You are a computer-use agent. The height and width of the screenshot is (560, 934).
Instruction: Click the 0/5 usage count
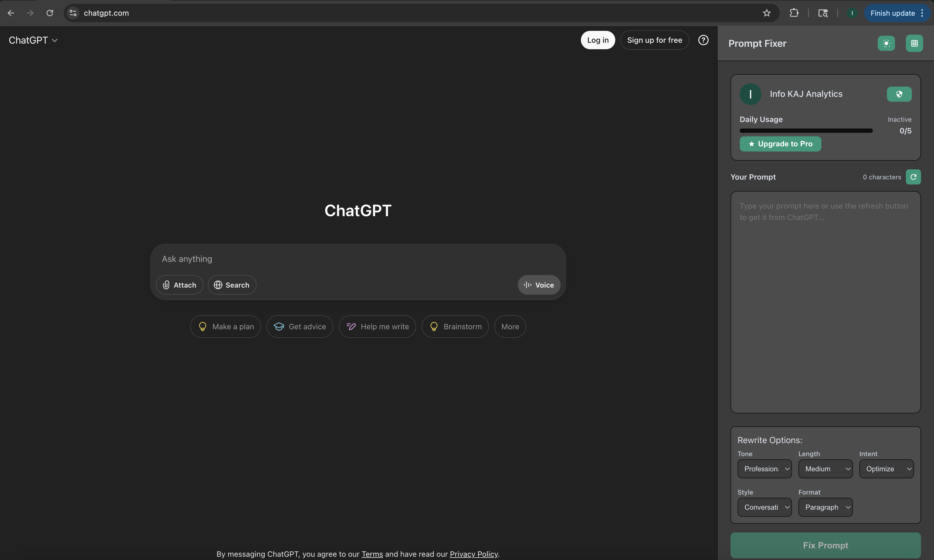point(905,131)
